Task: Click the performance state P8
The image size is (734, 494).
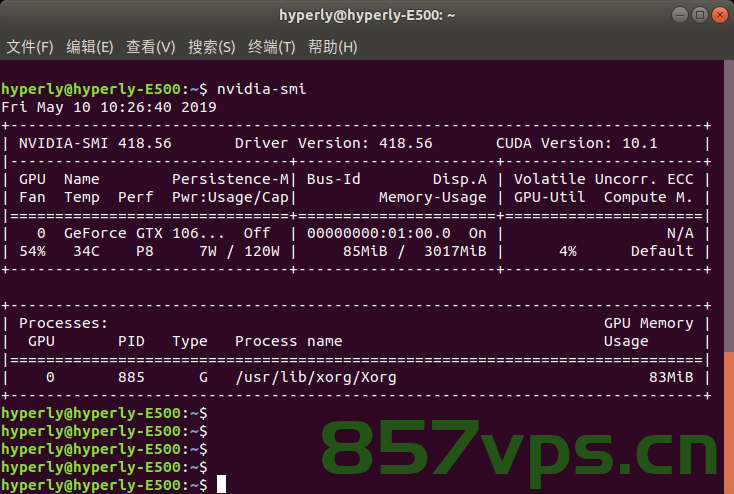Action: click(145, 251)
